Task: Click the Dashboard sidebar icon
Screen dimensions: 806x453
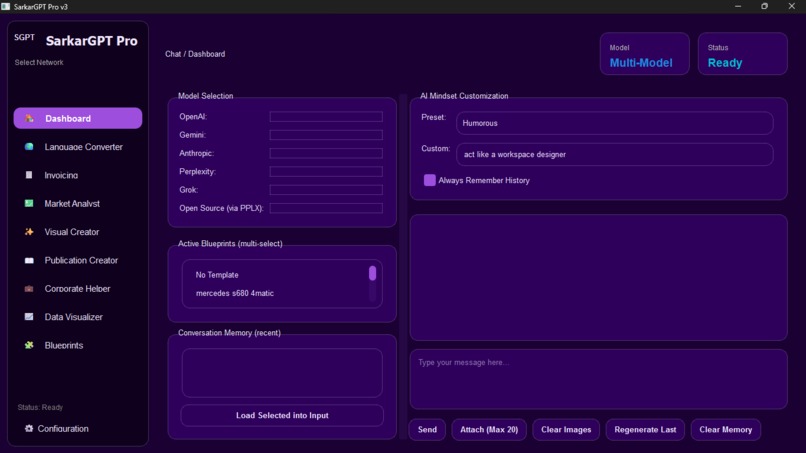Action: 29,118
